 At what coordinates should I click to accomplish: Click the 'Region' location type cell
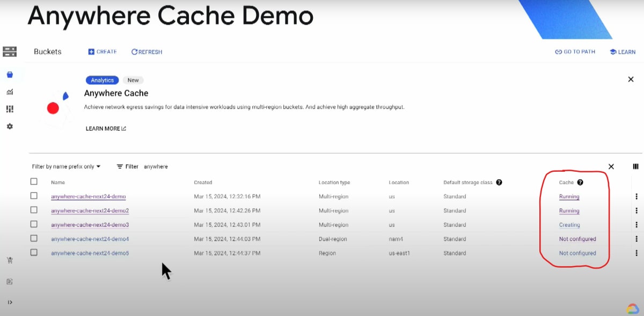point(327,253)
